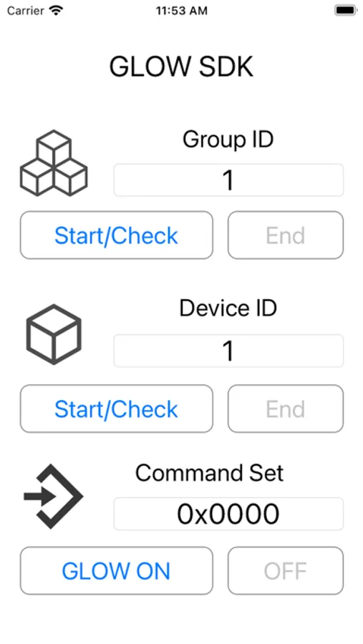Tap the stacked cubes Group icon

click(54, 163)
